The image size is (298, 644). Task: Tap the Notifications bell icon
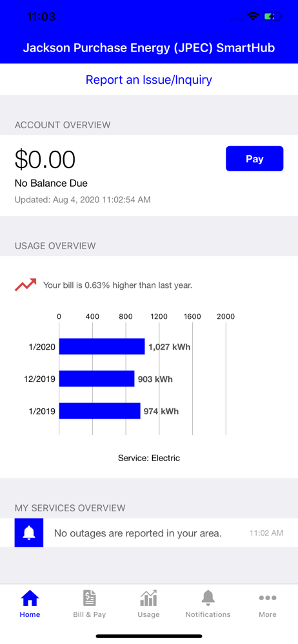pyautogui.click(x=208, y=598)
